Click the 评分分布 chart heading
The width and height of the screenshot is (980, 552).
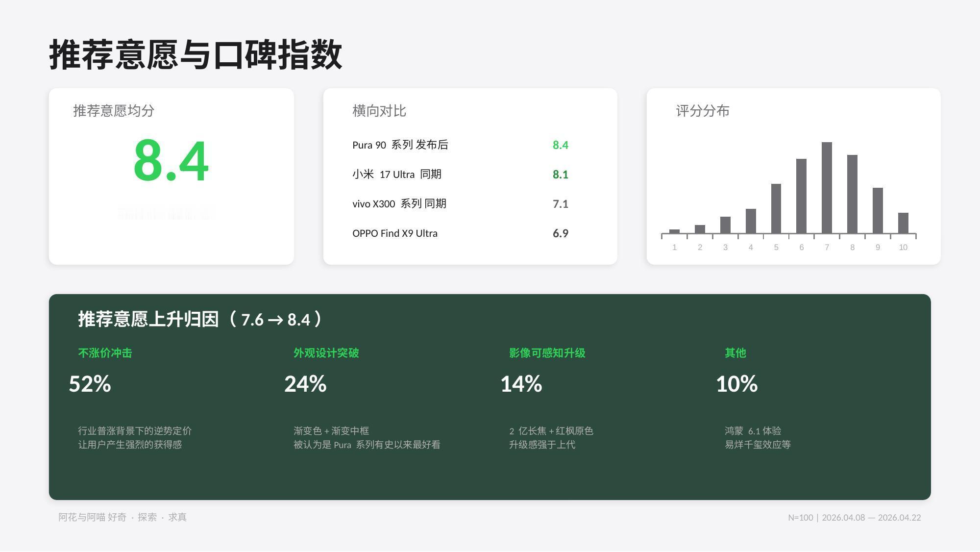tap(702, 111)
